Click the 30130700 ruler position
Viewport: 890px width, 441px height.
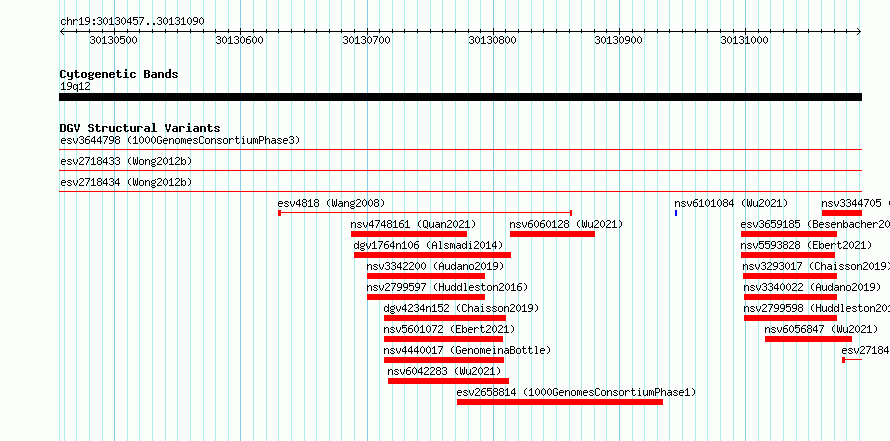point(367,40)
